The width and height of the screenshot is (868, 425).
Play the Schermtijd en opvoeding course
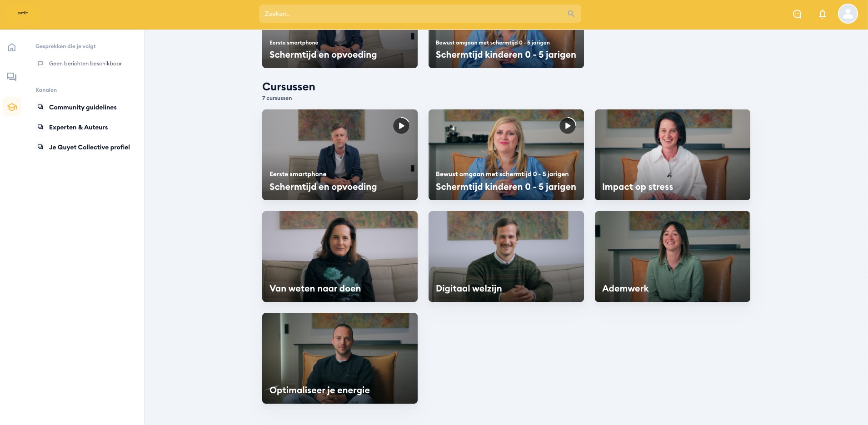(401, 126)
